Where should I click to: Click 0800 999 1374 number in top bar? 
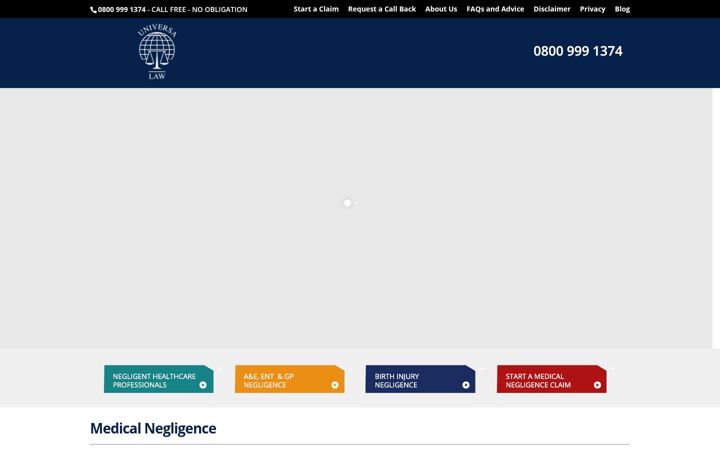122,10
